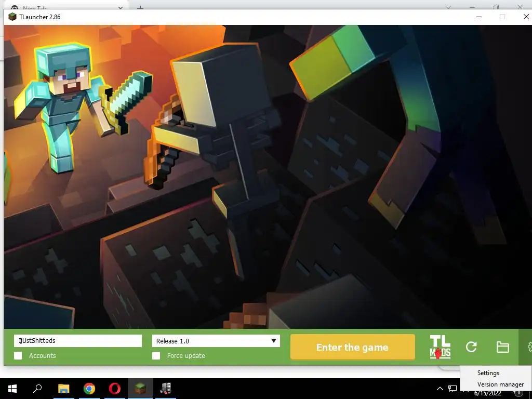Focus the username field IjUstShitteds
The image size is (532, 399).
(78, 341)
